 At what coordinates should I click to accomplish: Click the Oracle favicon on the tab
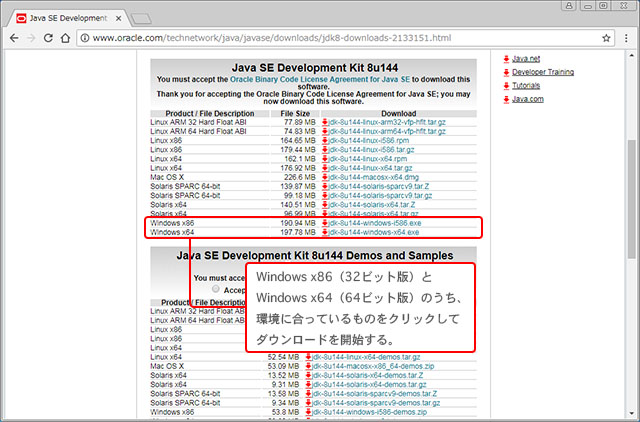pyautogui.click(x=21, y=18)
